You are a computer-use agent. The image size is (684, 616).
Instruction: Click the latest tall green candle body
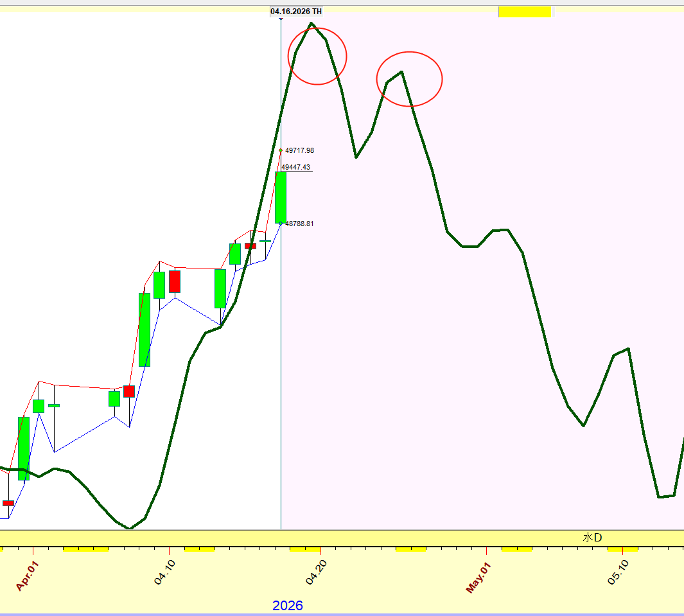[x=281, y=197]
